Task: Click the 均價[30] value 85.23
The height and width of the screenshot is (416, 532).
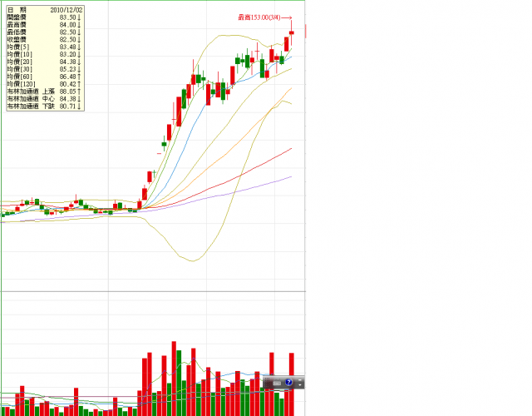Action: click(x=70, y=69)
